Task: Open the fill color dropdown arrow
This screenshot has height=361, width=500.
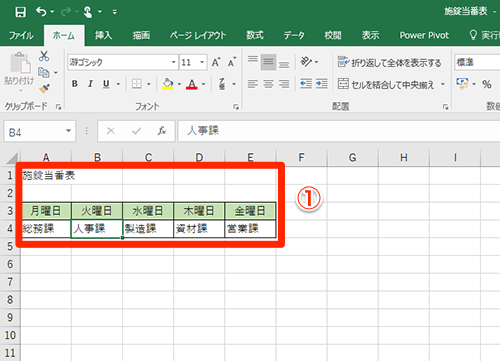Action: click(x=179, y=84)
